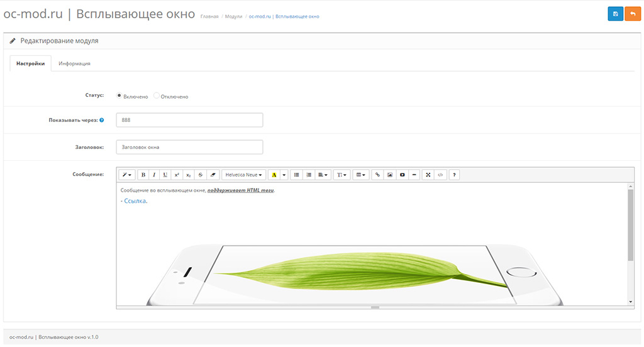Viewport: 644px width, 347px height.
Task: Insert a link with chain icon
Action: [377, 175]
